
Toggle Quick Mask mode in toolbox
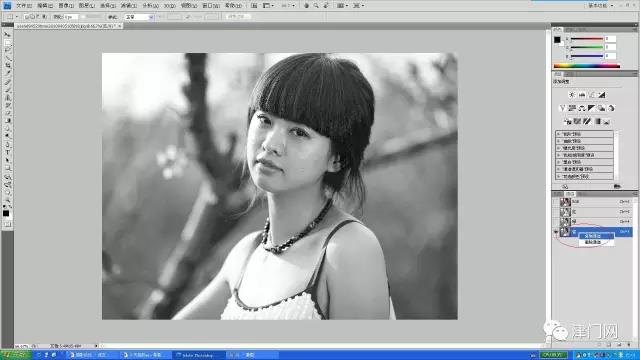7,224
